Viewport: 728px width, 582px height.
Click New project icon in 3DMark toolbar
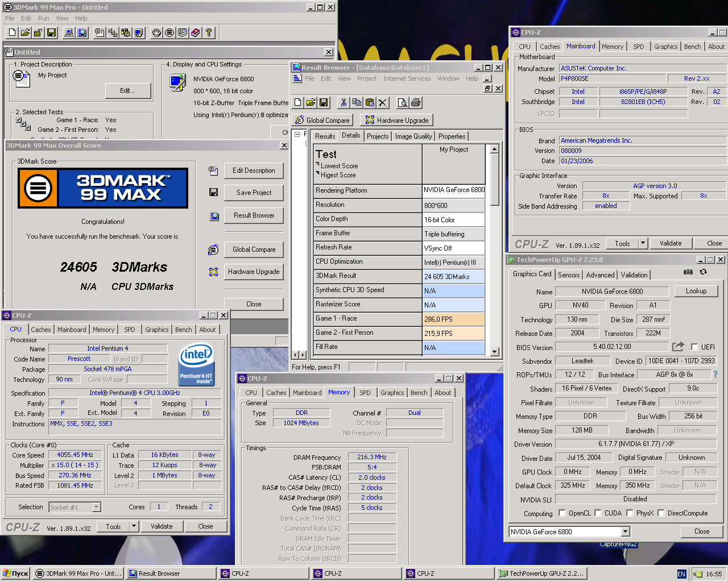[12, 32]
